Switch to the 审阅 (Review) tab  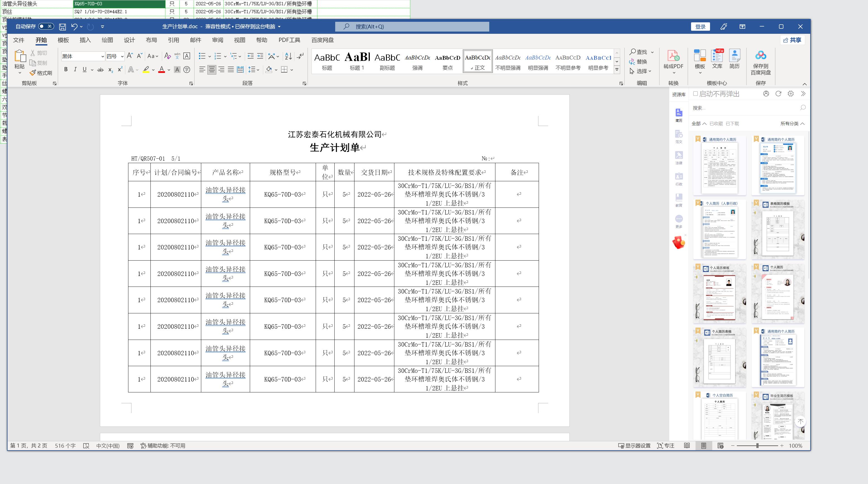point(217,40)
